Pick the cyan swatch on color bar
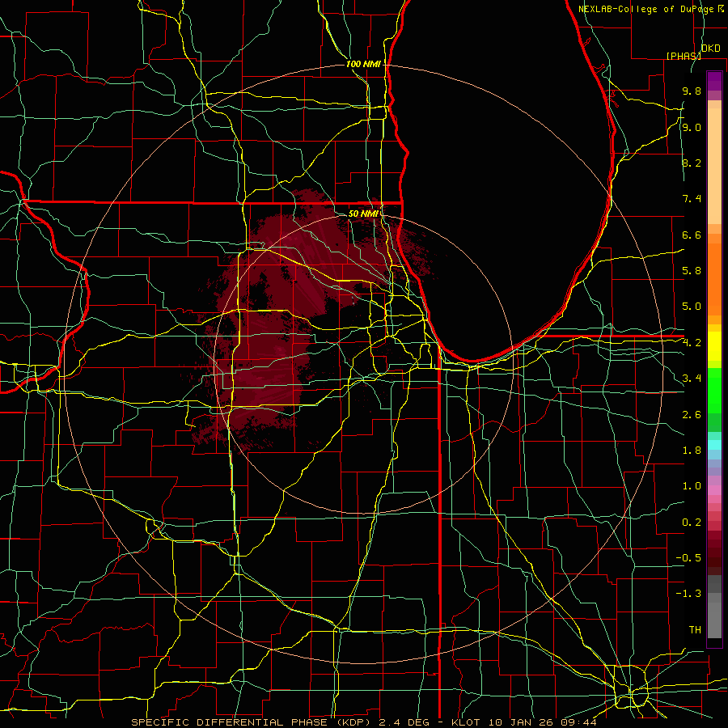Viewport: 728px width, 728px height. click(714, 445)
